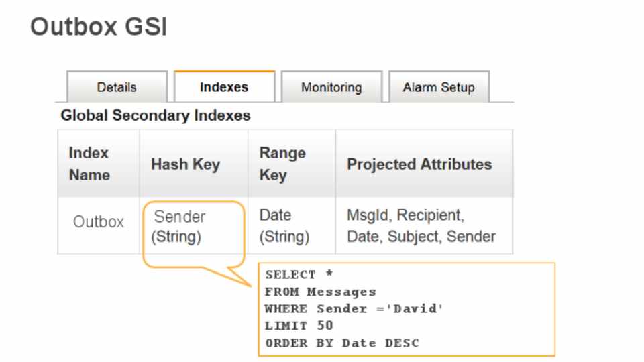Click the ORDER BY Date DESC line
Viewport: 644px width, 362px height.
tap(341, 343)
